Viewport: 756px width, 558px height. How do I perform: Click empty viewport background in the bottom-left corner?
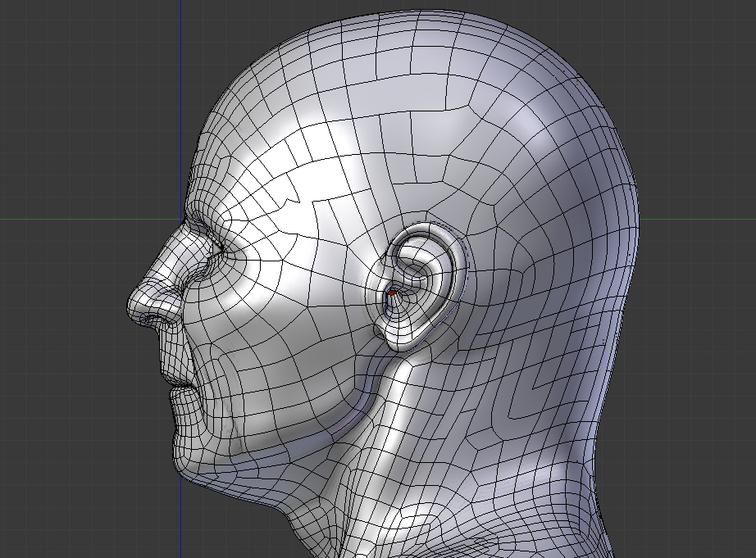[49, 516]
